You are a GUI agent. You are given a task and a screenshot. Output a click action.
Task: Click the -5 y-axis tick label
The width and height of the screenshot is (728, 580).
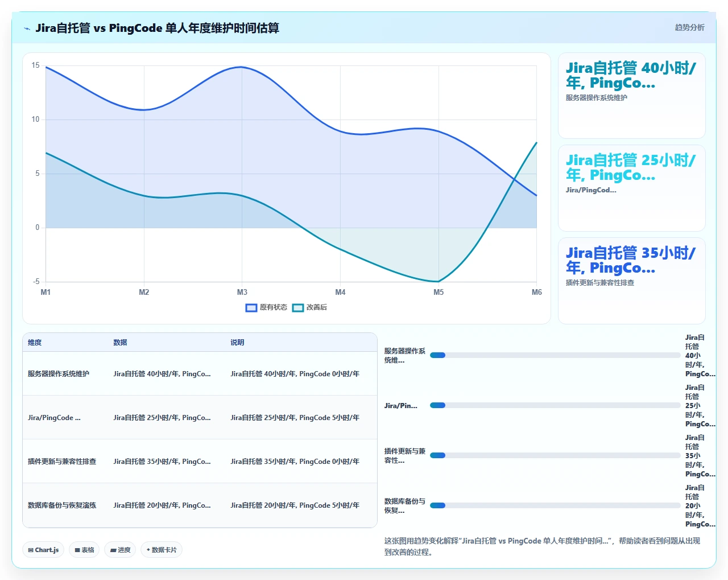point(36,282)
